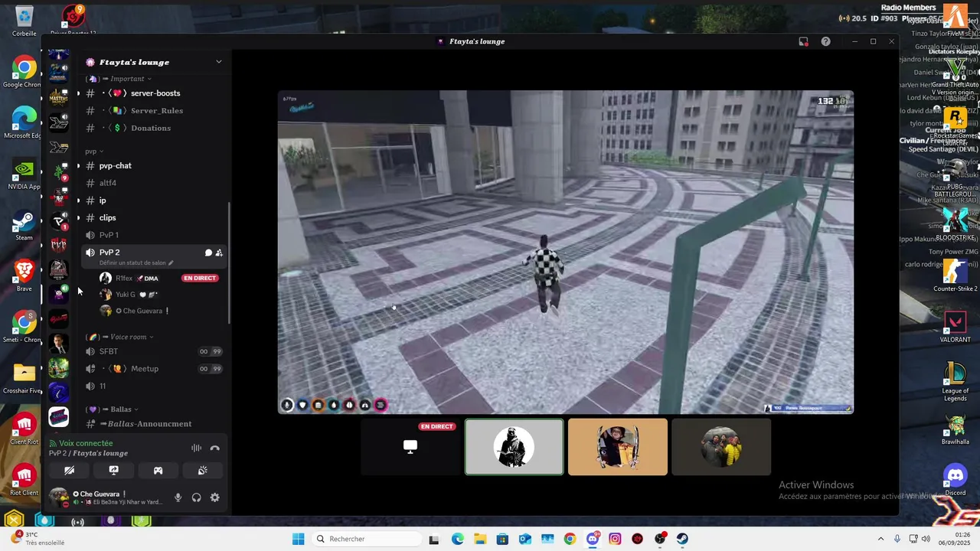Image resolution: width=980 pixels, height=551 pixels.
Task: Select the dark participant tile with yellow jacket
Action: 721,447
